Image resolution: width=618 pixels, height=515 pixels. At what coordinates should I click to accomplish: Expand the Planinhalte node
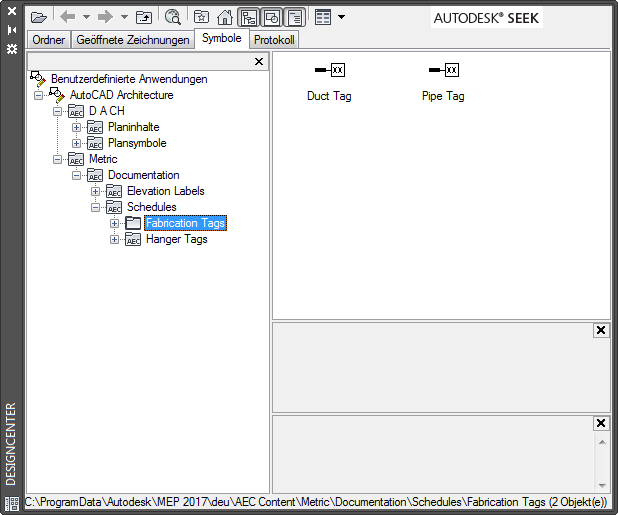[76, 127]
